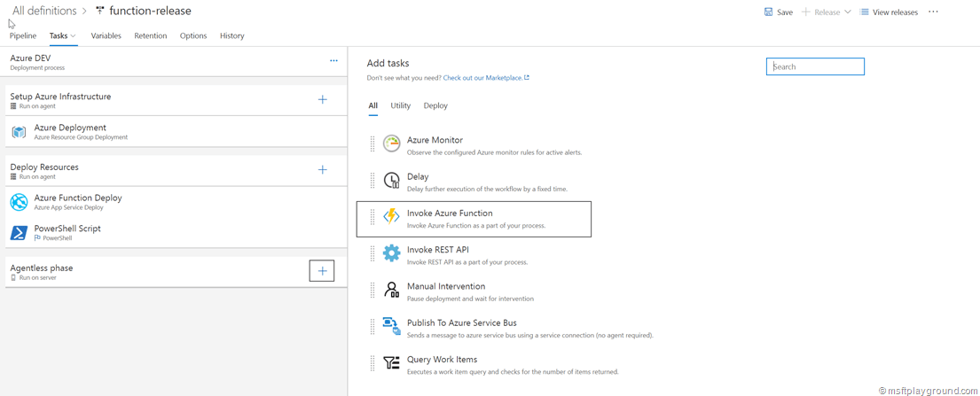The width and height of the screenshot is (980, 396).
Task: Select the Azure Deployment task name
Action: 70,128
